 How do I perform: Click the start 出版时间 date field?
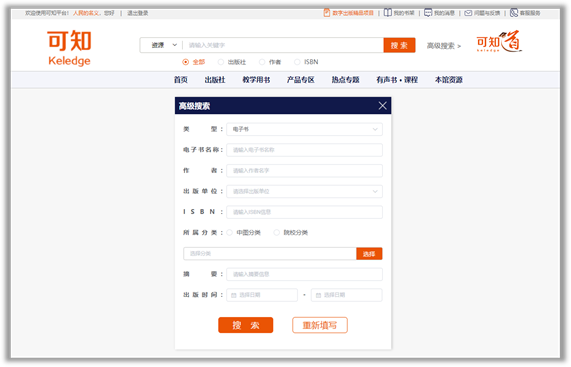(262, 295)
